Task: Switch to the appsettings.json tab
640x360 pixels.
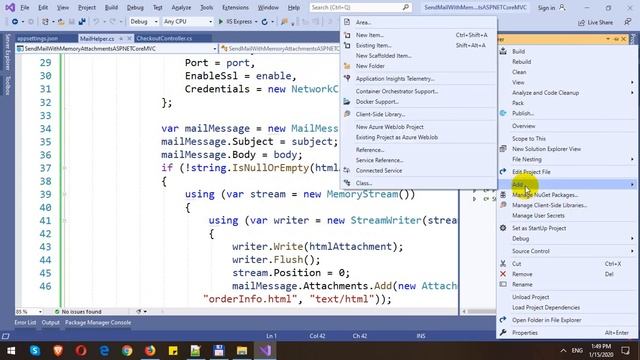Action: click(38, 38)
